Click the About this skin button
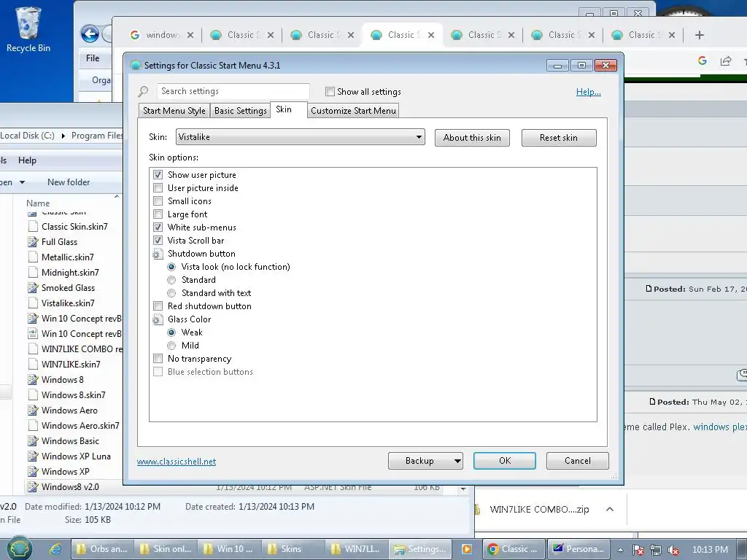This screenshot has width=747, height=560. (x=472, y=138)
